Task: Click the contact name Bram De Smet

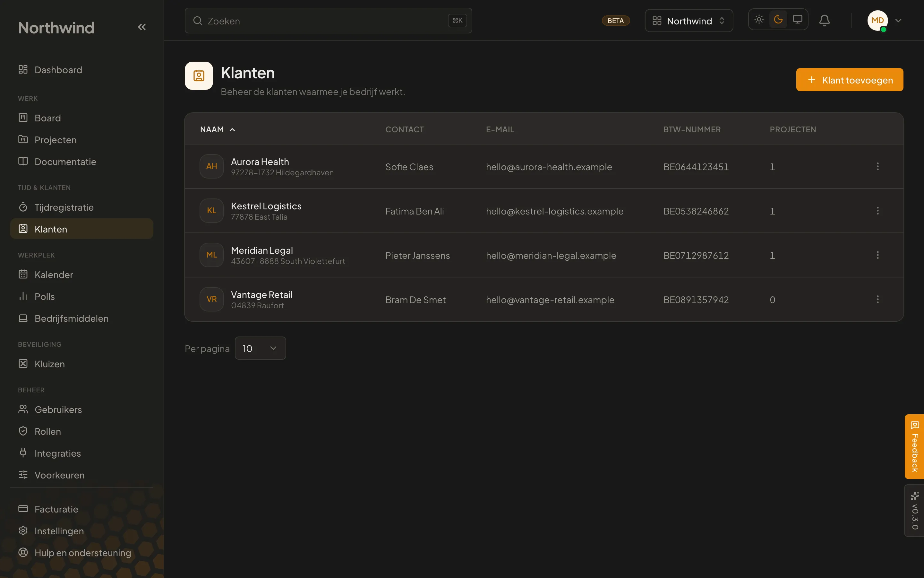Action: [415, 300]
